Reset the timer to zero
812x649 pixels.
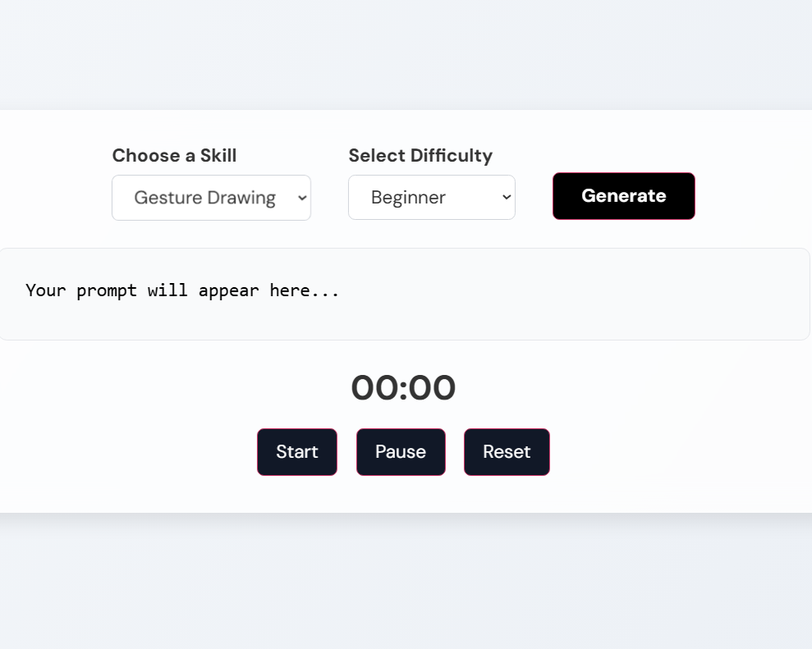pos(507,452)
